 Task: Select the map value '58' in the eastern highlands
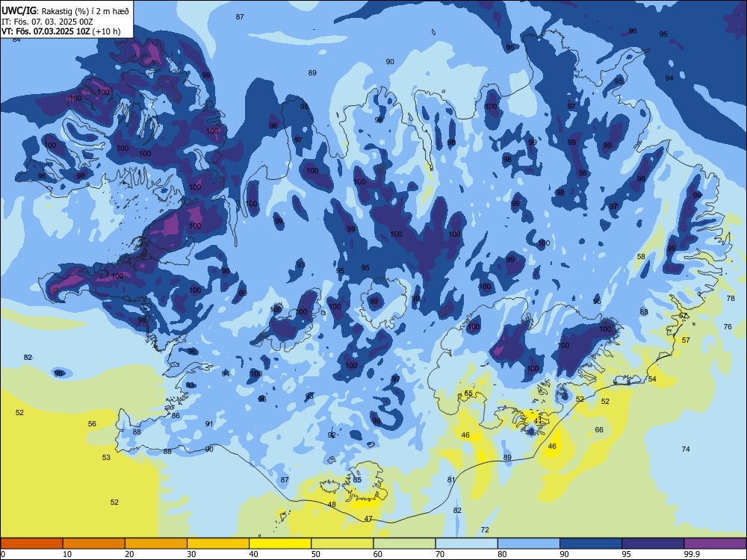641,256
